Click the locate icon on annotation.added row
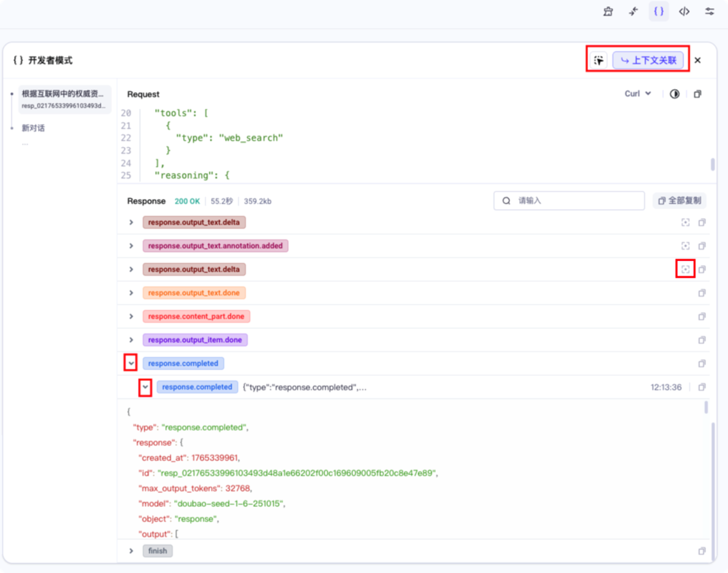728x573 pixels. (685, 246)
